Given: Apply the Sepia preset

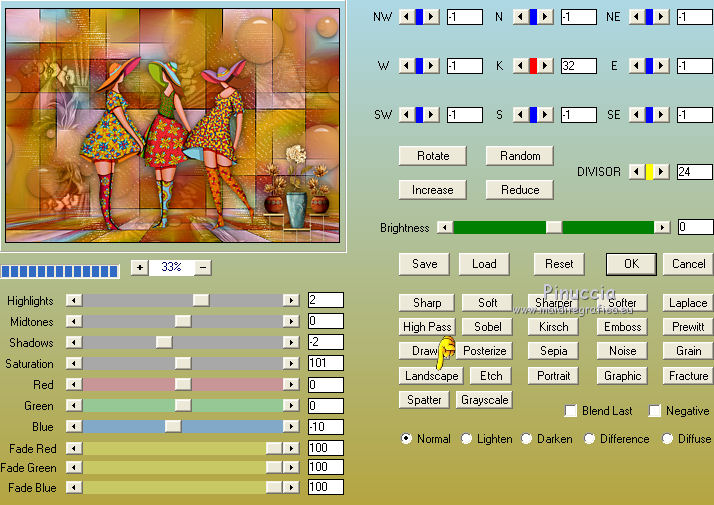Looking at the screenshot, I should [553, 351].
